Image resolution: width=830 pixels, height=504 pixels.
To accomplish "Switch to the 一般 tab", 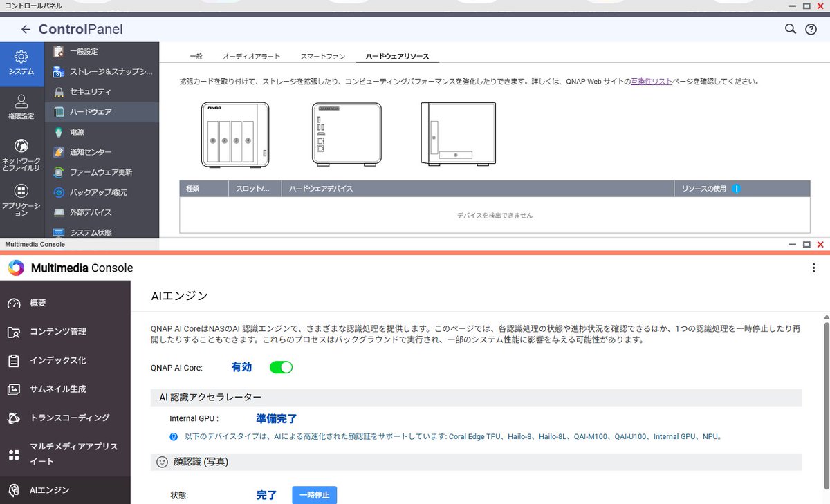I will [x=196, y=56].
